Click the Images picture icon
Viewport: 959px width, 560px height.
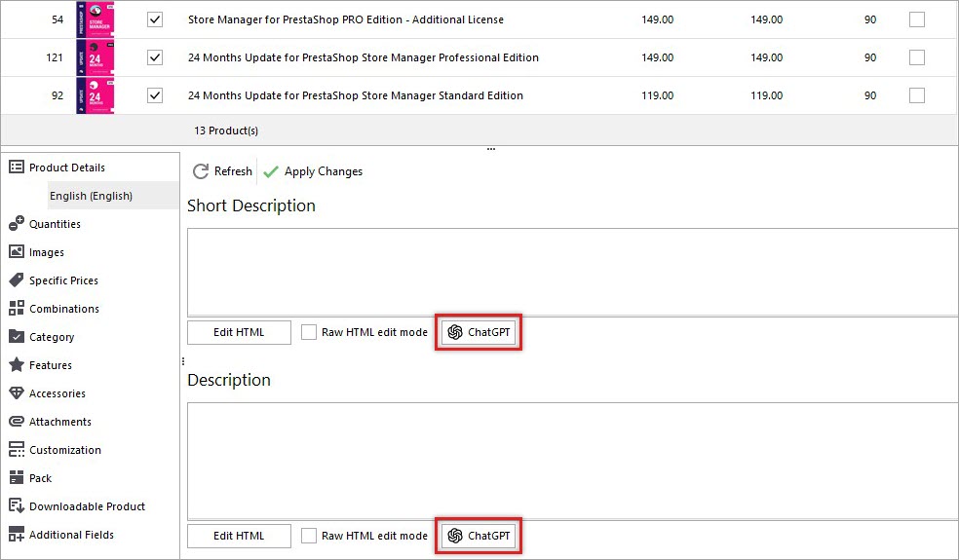pos(17,252)
